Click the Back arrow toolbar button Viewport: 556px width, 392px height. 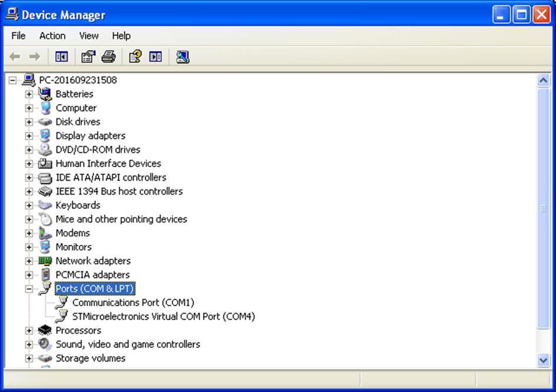click(15, 57)
